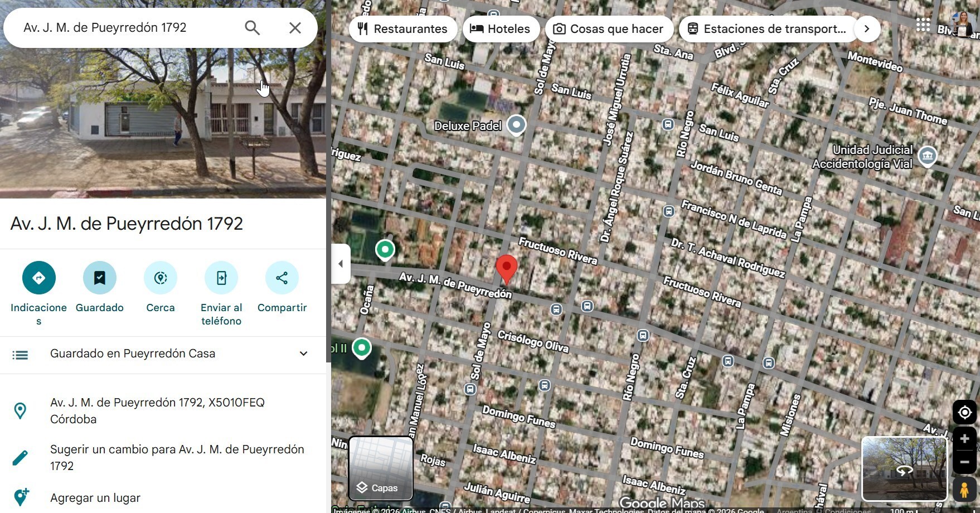Click the search magnifier icon
The height and width of the screenshot is (513, 980).
(x=252, y=28)
